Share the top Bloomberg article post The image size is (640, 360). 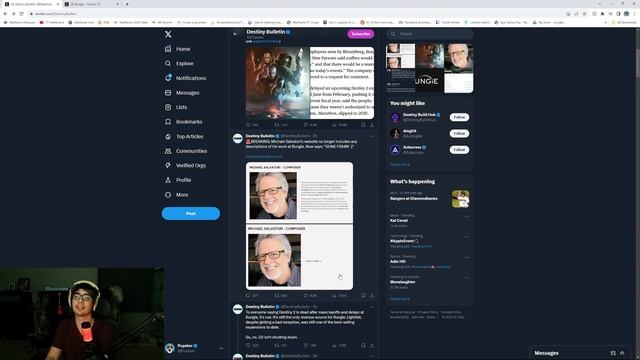[372, 124]
